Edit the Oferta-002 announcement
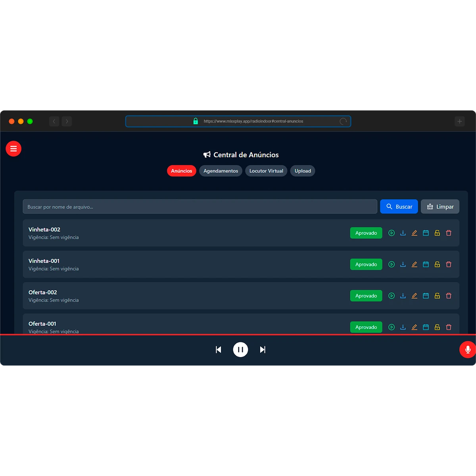 [414, 296]
